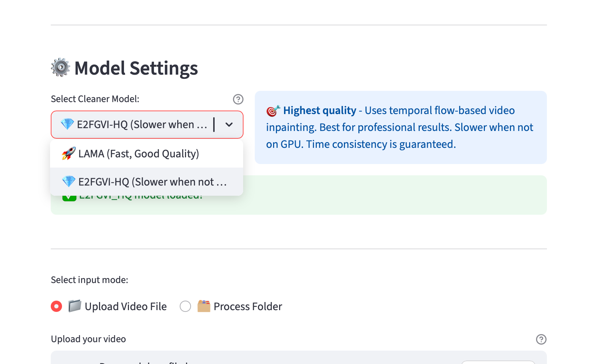Click the help icon for Upload your video
Viewport: 616px width, 364px height.
pos(541,339)
